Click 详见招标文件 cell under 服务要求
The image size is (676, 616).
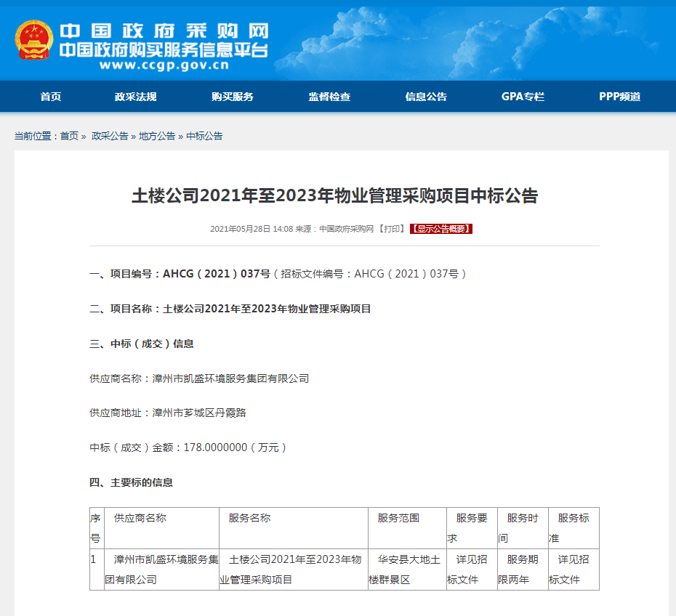pos(472,570)
